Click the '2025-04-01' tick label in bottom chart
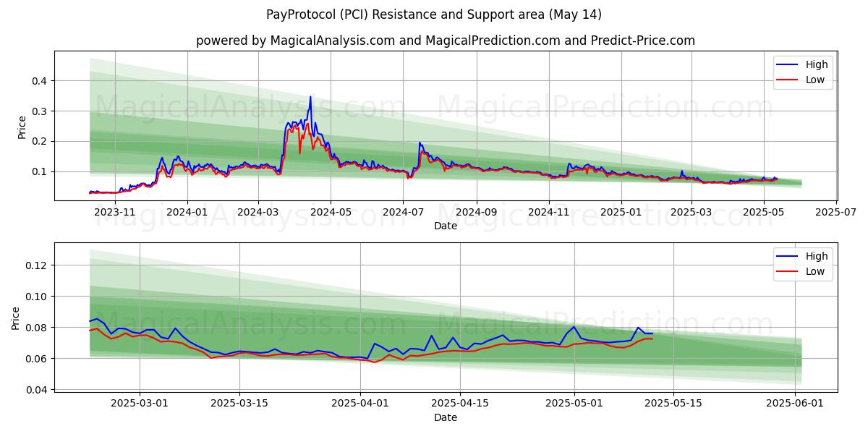 pyautogui.click(x=360, y=404)
